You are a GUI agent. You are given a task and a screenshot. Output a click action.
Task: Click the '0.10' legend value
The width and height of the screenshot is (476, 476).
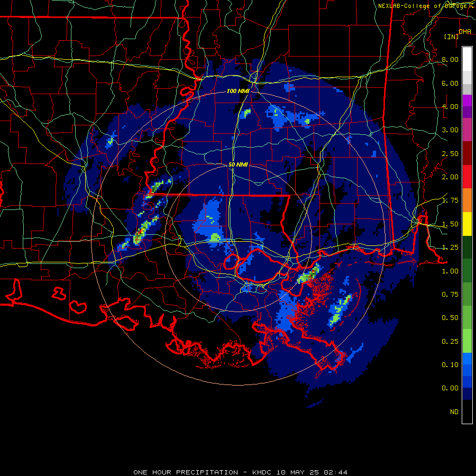pos(450,365)
